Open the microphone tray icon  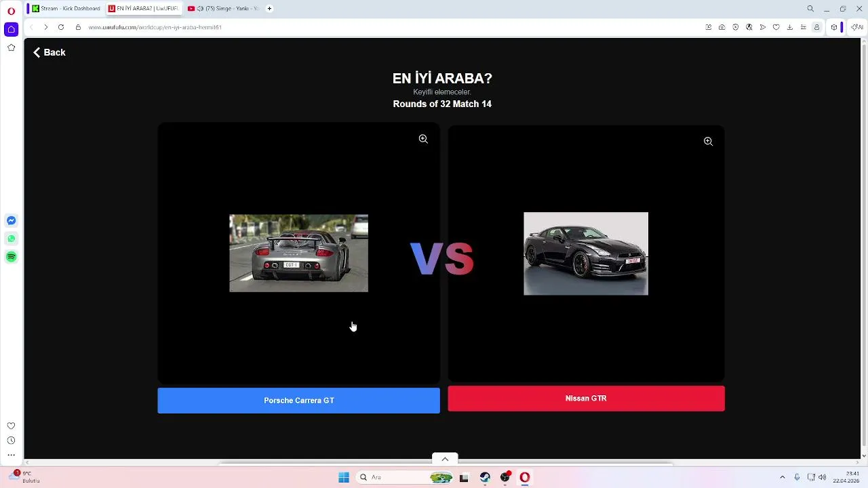(x=797, y=477)
